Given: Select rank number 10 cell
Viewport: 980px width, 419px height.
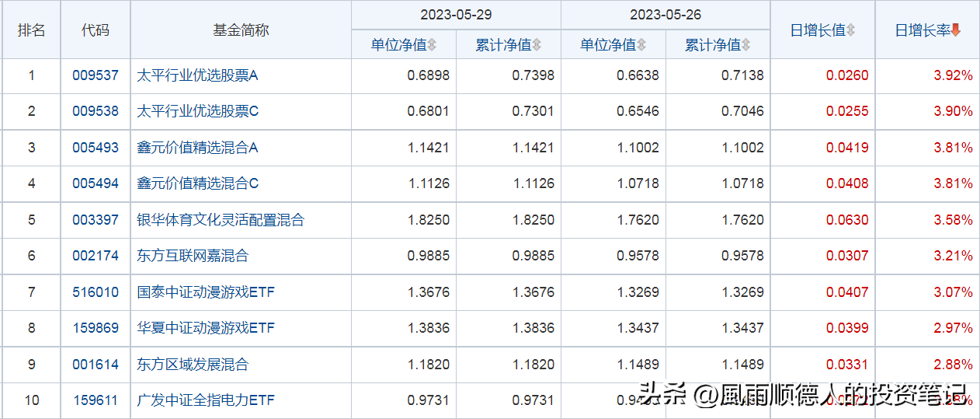Looking at the screenshot, I should (32, 400).
